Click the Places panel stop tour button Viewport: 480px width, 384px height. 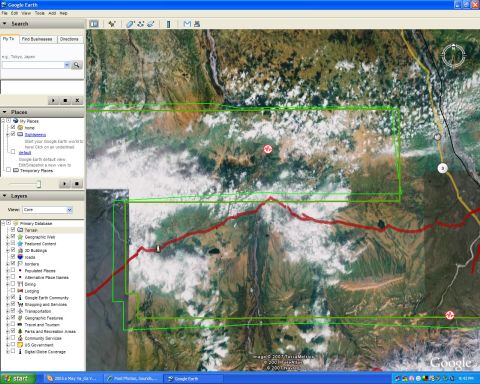(77, 183)
